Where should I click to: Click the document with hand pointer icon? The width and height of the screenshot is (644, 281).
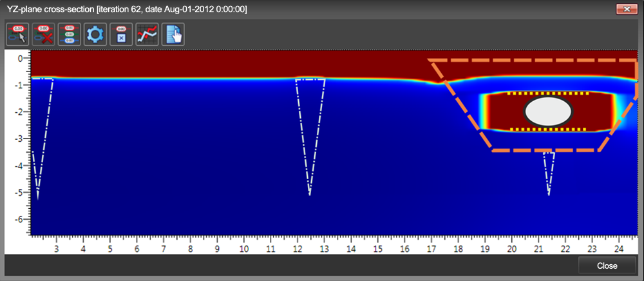coord(173,35)
